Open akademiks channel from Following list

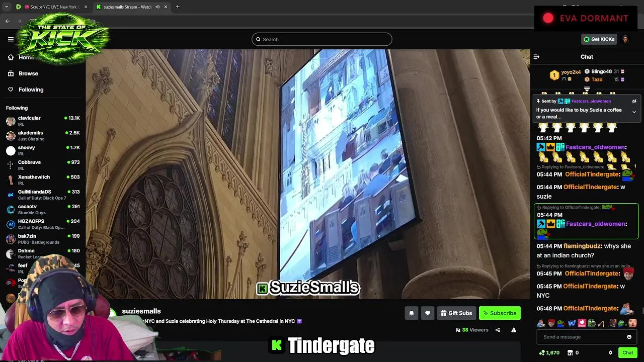(x=43, y=136)
